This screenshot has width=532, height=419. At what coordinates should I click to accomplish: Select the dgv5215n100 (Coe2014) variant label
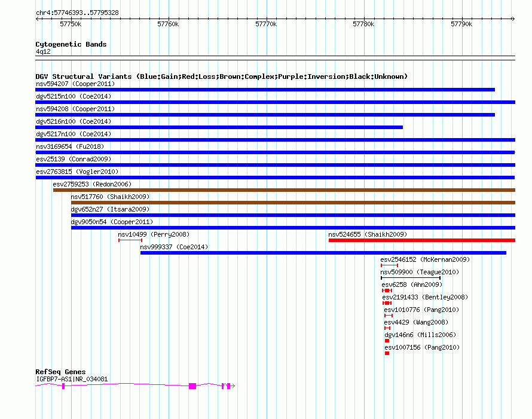74,96
